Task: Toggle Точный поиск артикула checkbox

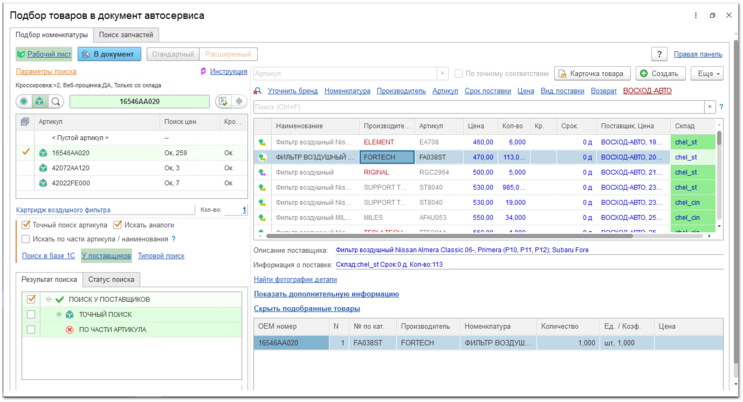Action: pyautogui.click(x=26, y=225)
